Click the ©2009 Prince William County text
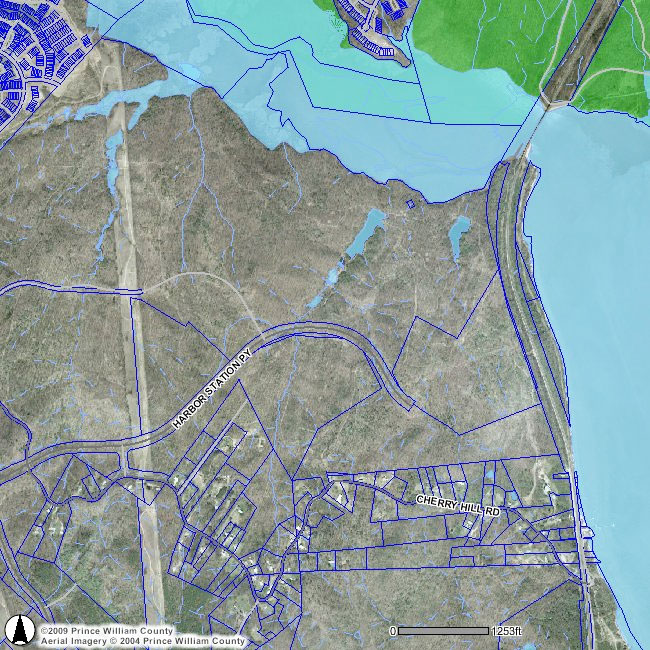 [106, 631]
